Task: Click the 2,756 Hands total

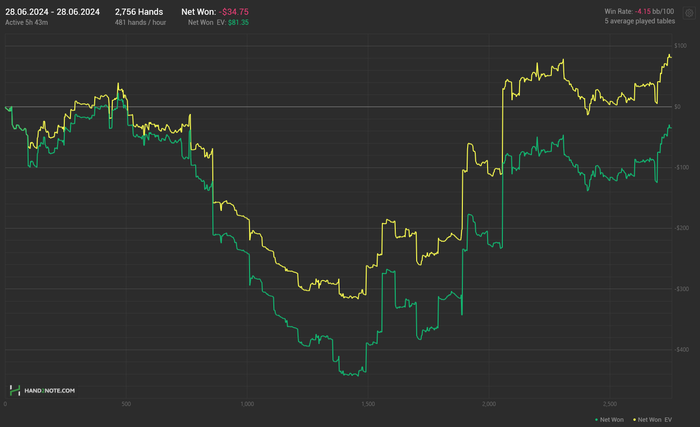Action: click(139, 11)
